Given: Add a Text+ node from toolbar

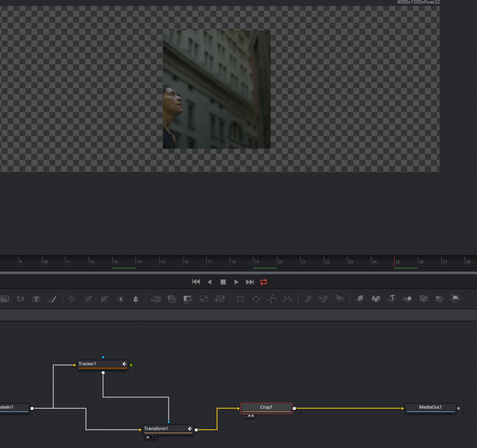Looking at the screenshot, I should click(x=36, y=298).
